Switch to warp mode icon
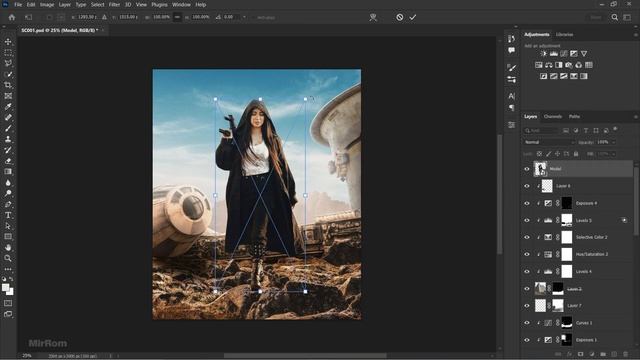 coord(373,17)
